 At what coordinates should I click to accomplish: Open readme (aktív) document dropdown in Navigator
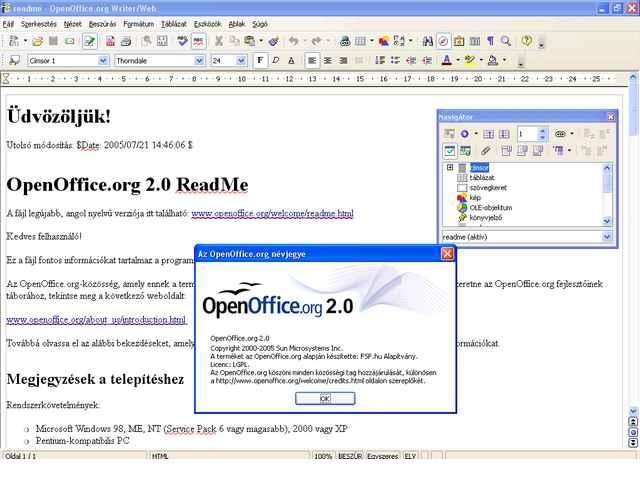[607, 237]
